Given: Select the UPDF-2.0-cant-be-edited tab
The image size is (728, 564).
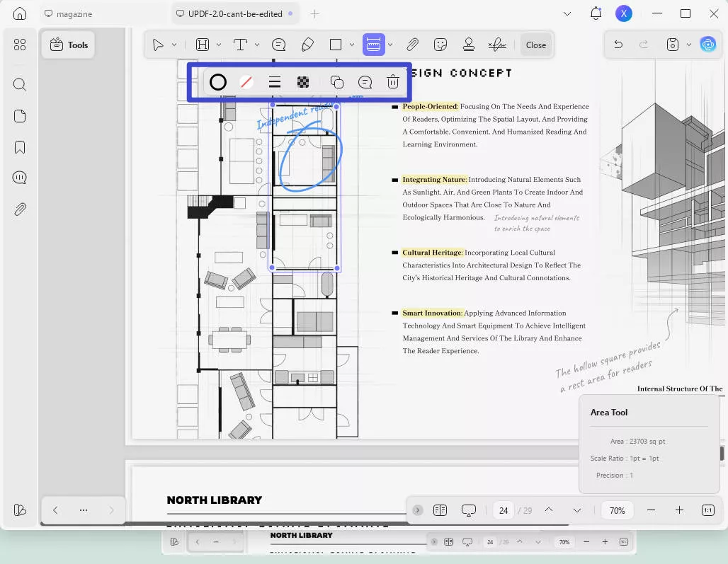Looking at the screenshot, I should click(x=235, y=13).
